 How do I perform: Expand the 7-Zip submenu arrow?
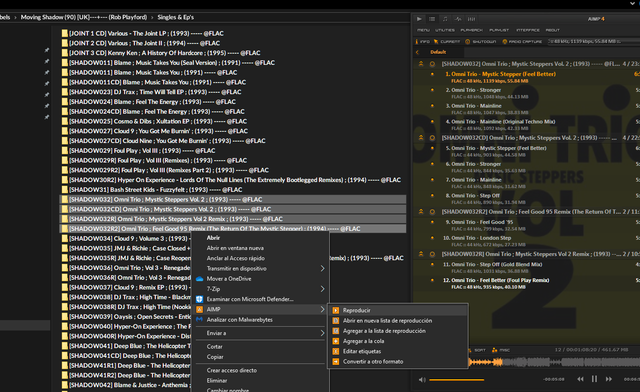pyautogui.click(x=322, y=289)
